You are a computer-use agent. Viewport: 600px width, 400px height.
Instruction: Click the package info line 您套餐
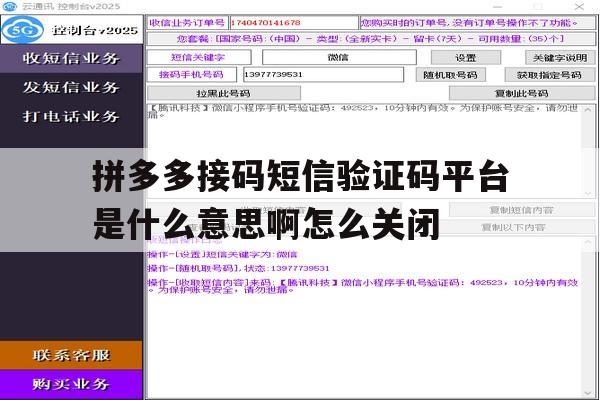coord(371,39)
